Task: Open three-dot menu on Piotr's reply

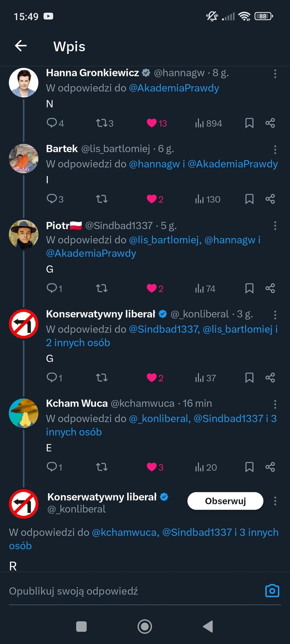Action: tap(275, 225)
